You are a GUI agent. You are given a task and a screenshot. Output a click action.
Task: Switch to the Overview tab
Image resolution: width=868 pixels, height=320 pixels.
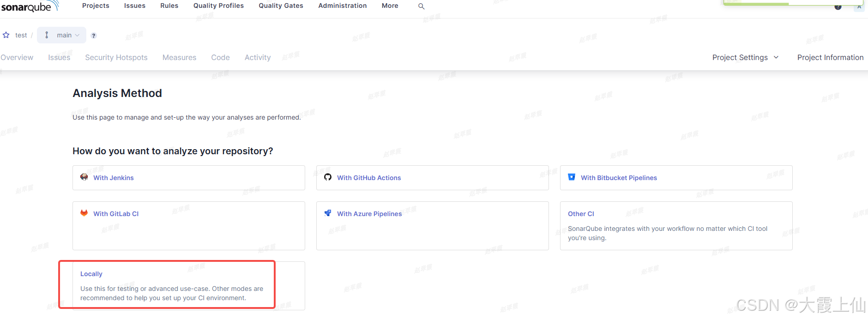pyautogui.click(x=17, y=57)
